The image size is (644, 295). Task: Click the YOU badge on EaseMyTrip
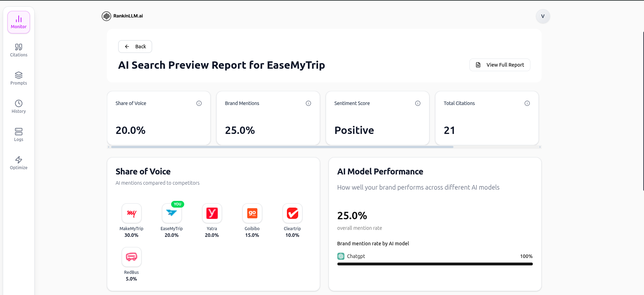point(177,204)
